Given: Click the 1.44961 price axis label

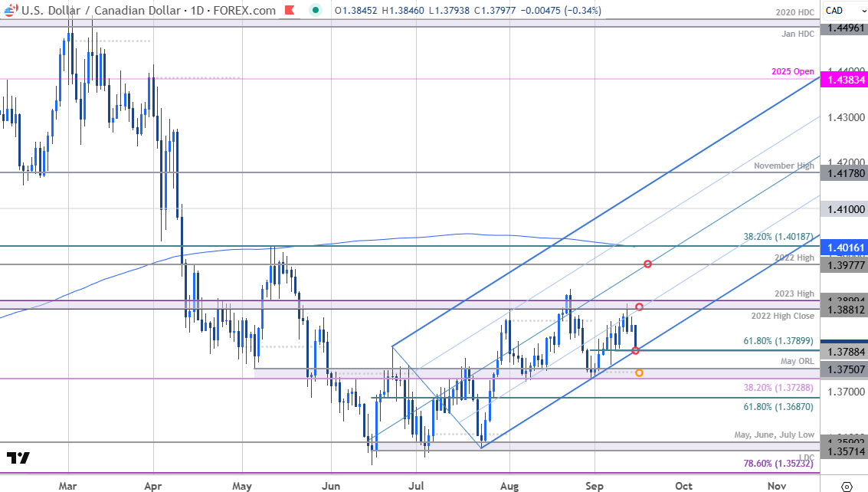Looking at the screenshot, I should pos(844,28).
